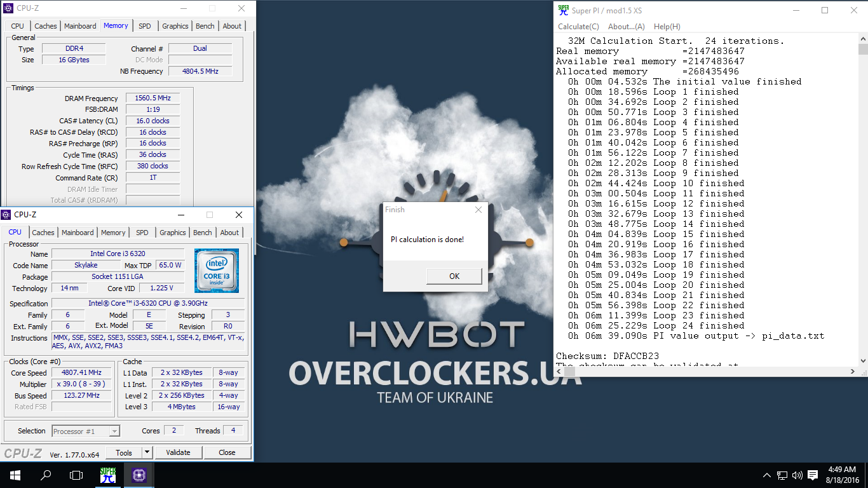The image size is (868, 488).
Task: Click Super PI scrollbar down arrow
Action: point(863,362)
